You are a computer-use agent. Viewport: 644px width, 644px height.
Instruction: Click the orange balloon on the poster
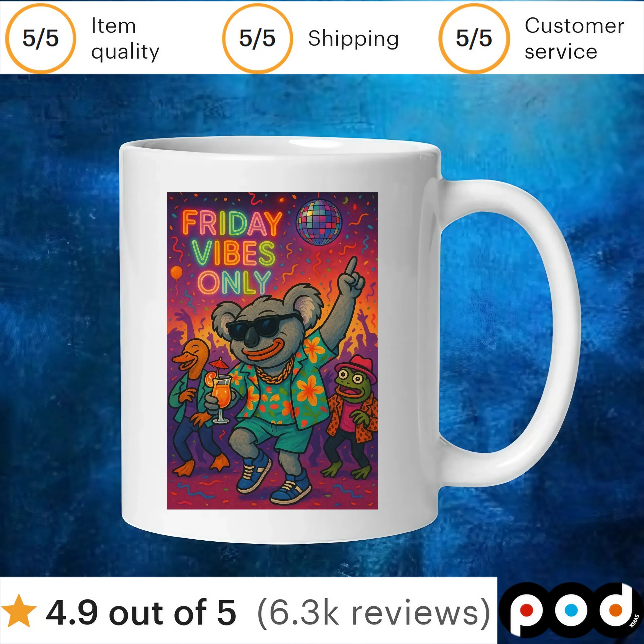click(176, 273)
